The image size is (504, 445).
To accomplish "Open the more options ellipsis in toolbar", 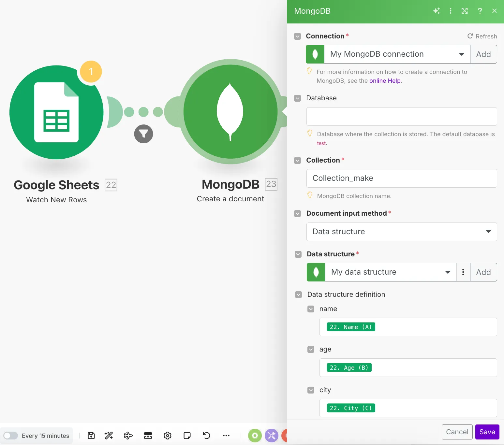I will (x=226, y=436).
